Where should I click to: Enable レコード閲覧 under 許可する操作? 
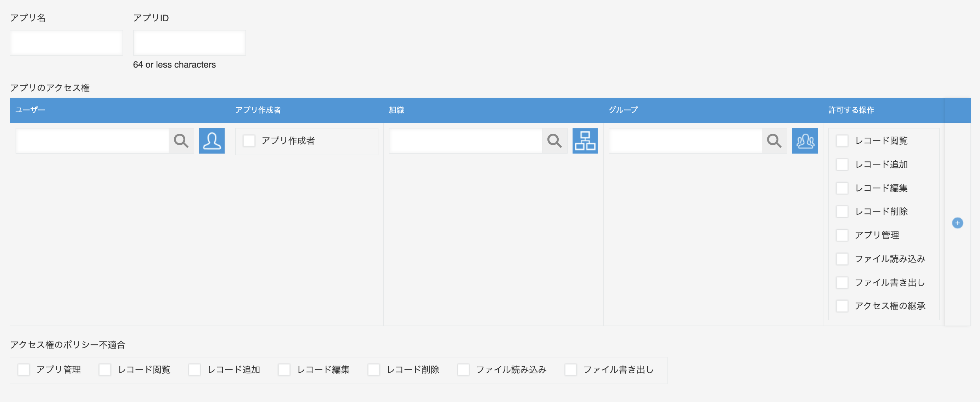(842, 141)
